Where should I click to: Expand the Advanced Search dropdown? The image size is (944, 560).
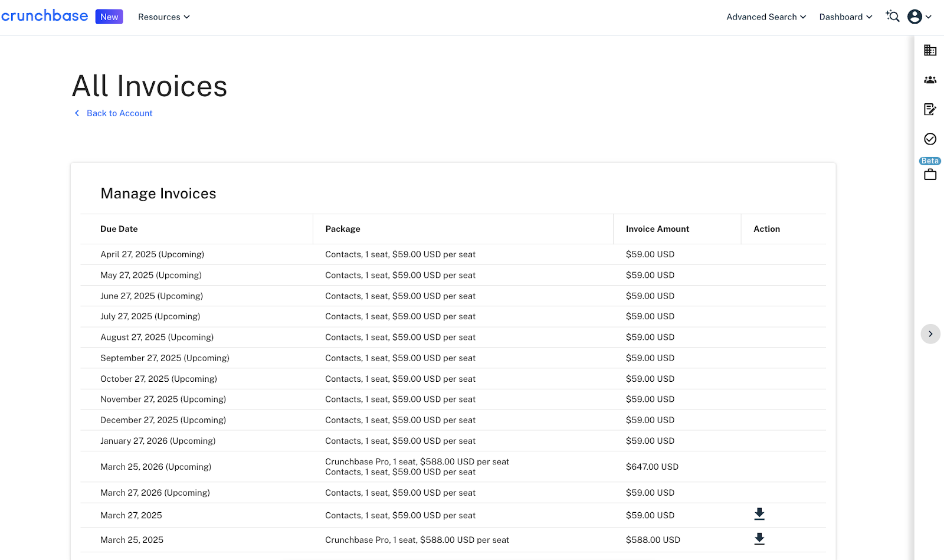tap(766, 17)
